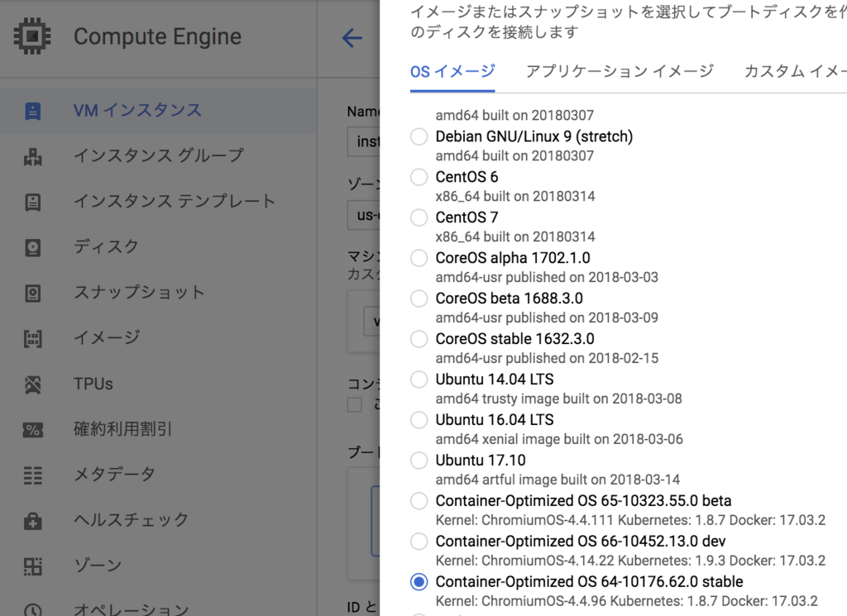Click the スナップショット sidebar icon

[x=33, y=294]
